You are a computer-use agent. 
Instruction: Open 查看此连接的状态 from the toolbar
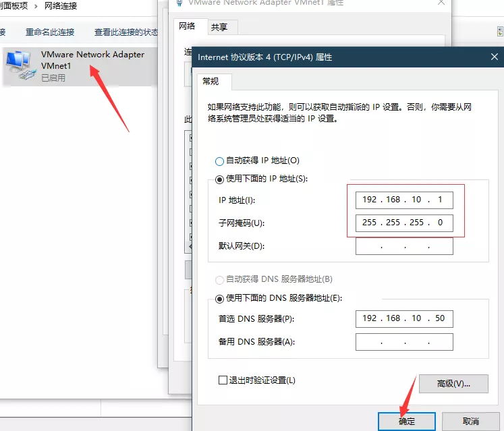click(x=126, y=32)
